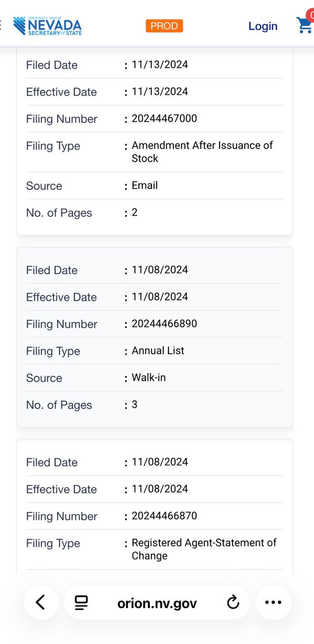
Task: Click the 'Annual List' filing type
Action: (158, 351)
